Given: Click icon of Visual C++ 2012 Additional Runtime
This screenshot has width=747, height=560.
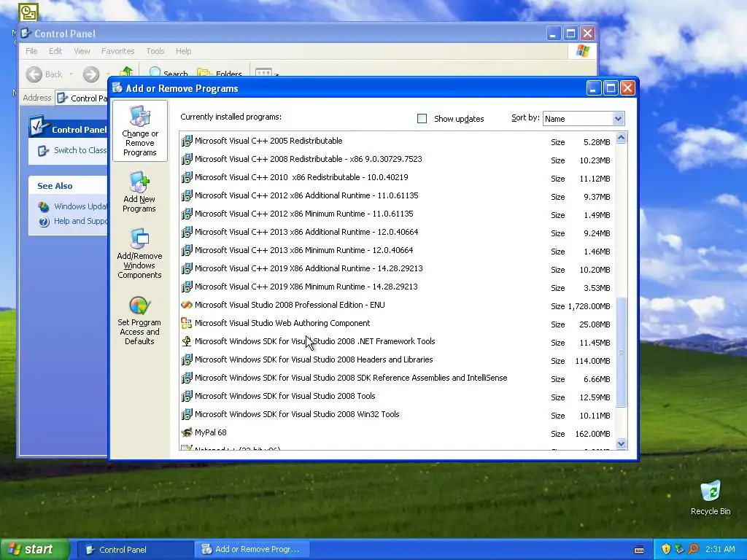Looking at the screenshot, I should [186, 195].
